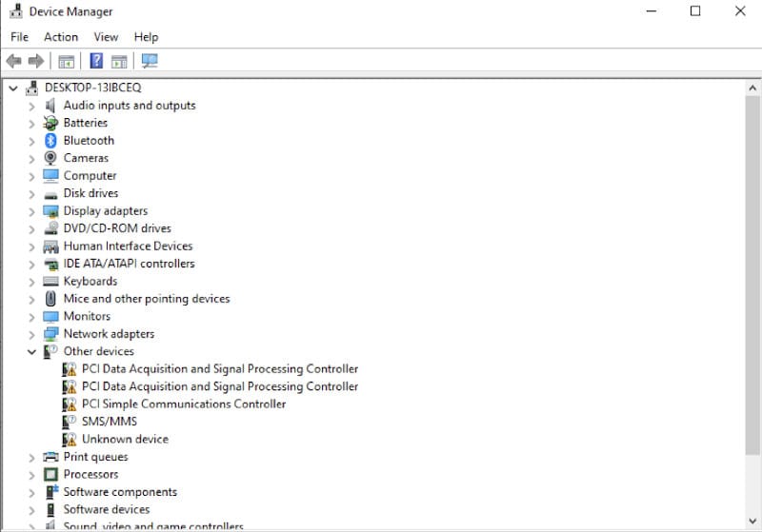Expand the Software devices arrow
The image size is (762, 532).
coord(32,510)
